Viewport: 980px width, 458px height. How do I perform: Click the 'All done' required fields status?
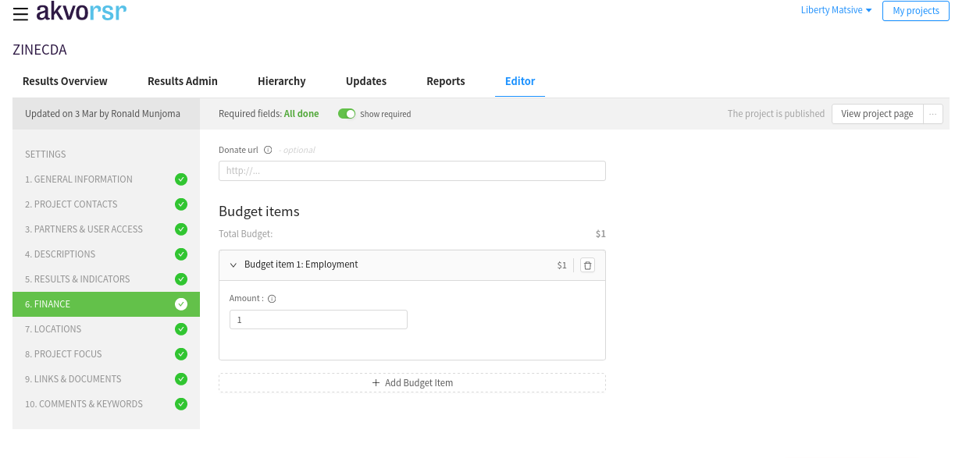[x=301, y=114]
